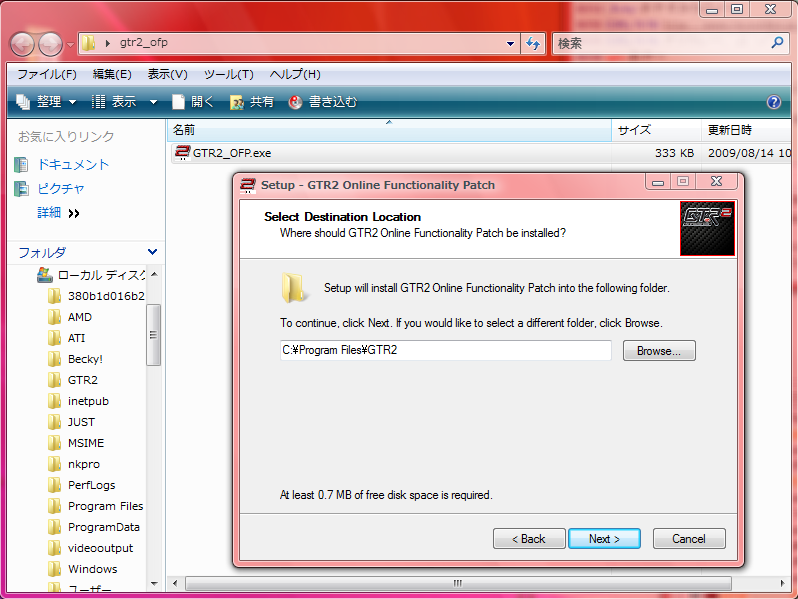Expand the address bar path dropdown arrow
798x599 pixels.
click(510, 44)
